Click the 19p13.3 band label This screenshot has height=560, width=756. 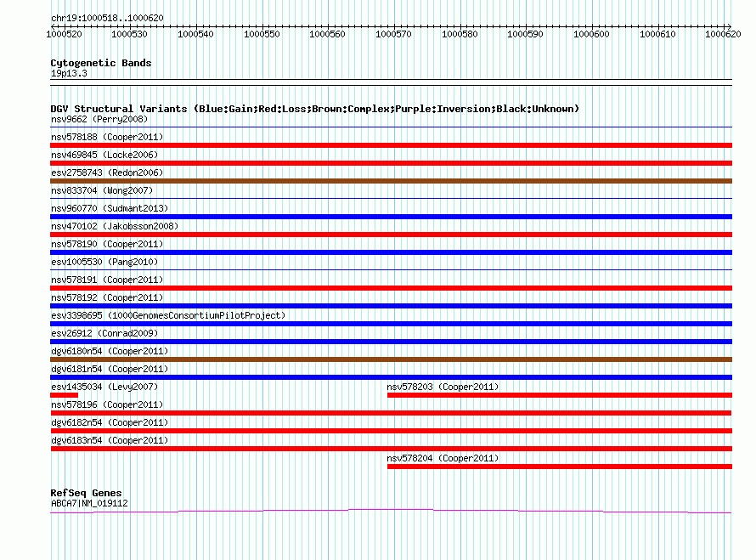coord(69,73)
